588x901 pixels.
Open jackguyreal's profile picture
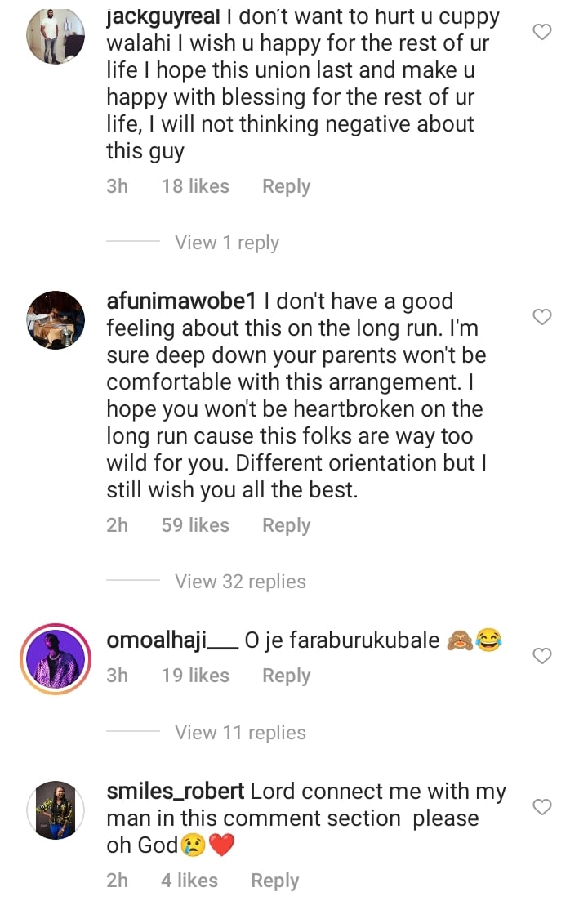pos(56,35)
